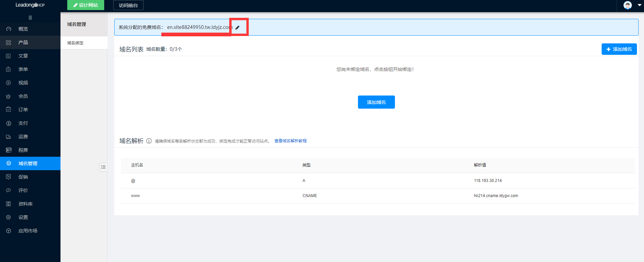Open the account dropdown arrow
The width and height of the screenshot is (644, 262).
pyautogui.click(x=639, y=5)
